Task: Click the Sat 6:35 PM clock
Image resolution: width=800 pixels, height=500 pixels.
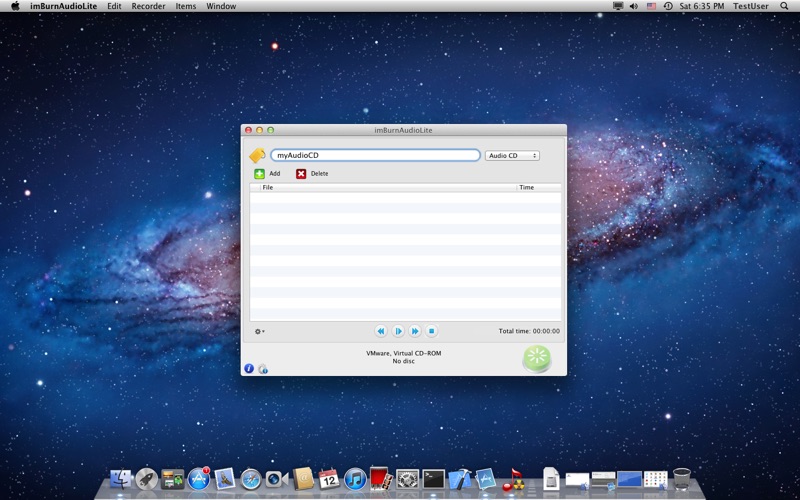Action: coord(702,6)
